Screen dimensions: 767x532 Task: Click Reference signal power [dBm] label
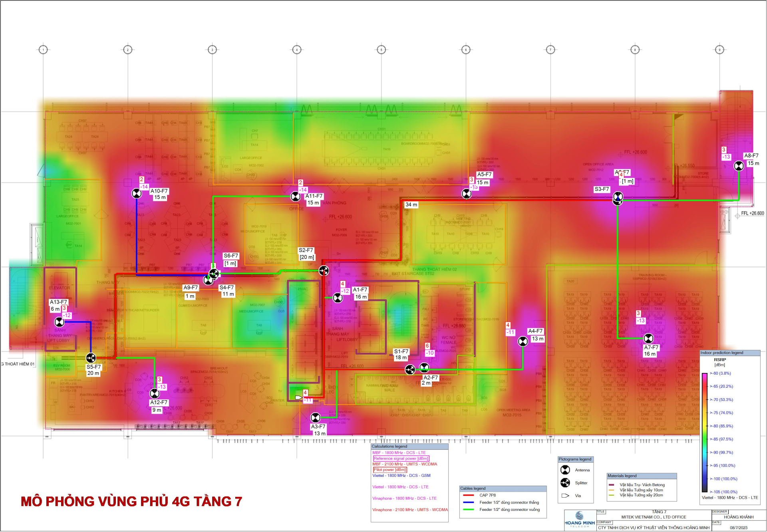pos(401,459)
